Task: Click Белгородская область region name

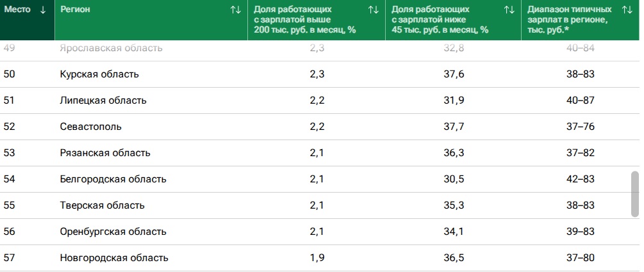Action: click(113, 179)
